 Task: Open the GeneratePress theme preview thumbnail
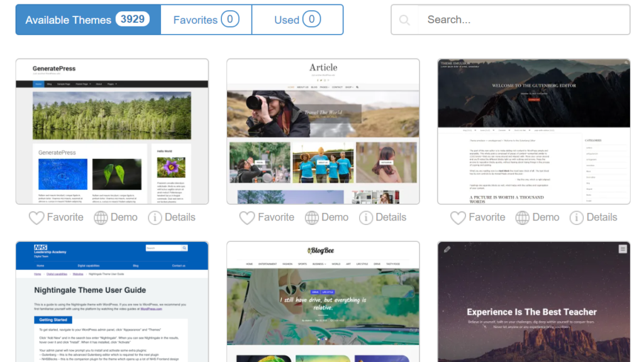pyautogui.click(x=112, y=131)
